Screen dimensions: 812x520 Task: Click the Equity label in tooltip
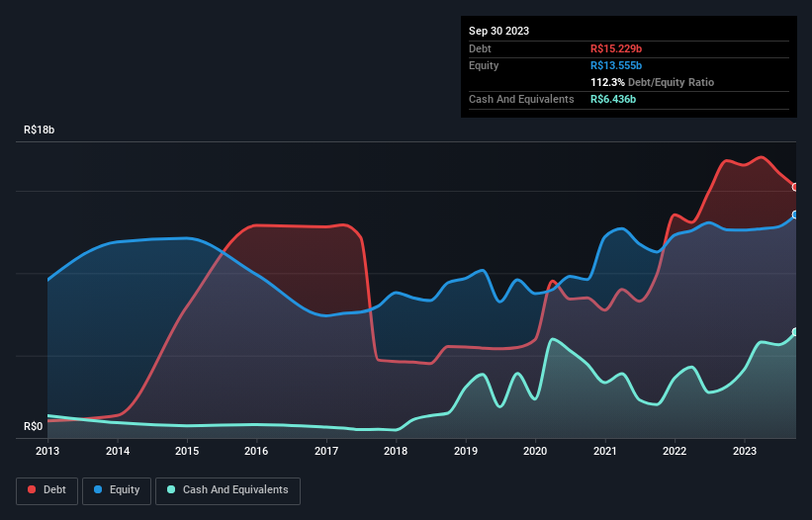point(484,65)
